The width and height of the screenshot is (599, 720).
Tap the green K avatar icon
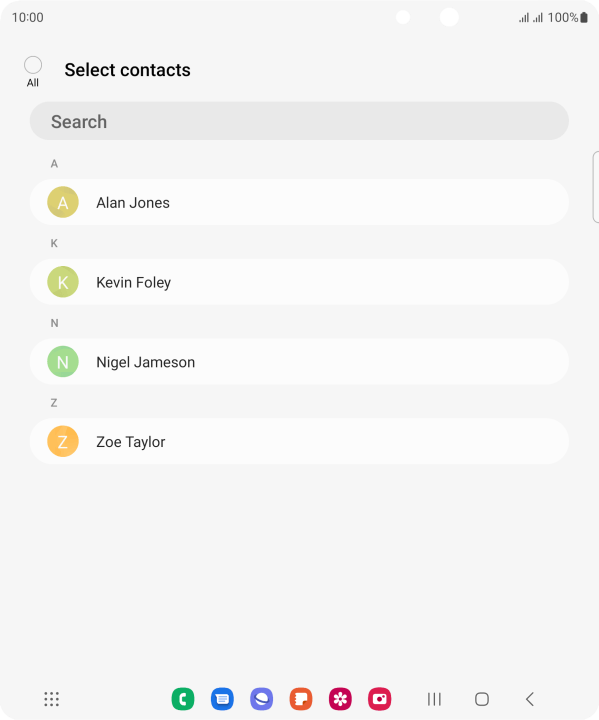(63, 282)
